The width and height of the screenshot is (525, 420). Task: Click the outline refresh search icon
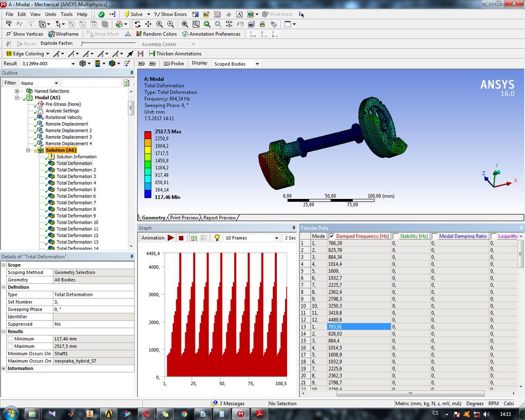tap(127, 83)
